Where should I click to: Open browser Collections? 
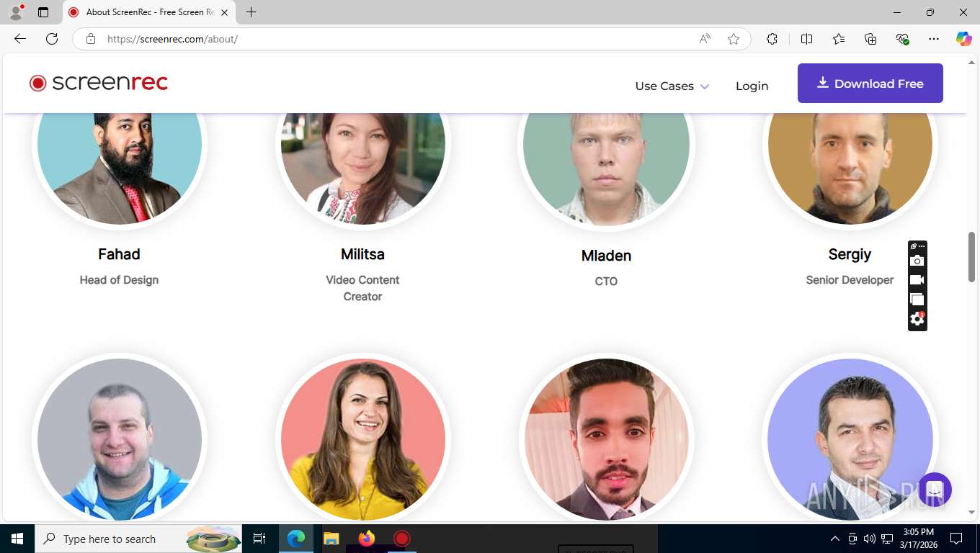[870, 39]
